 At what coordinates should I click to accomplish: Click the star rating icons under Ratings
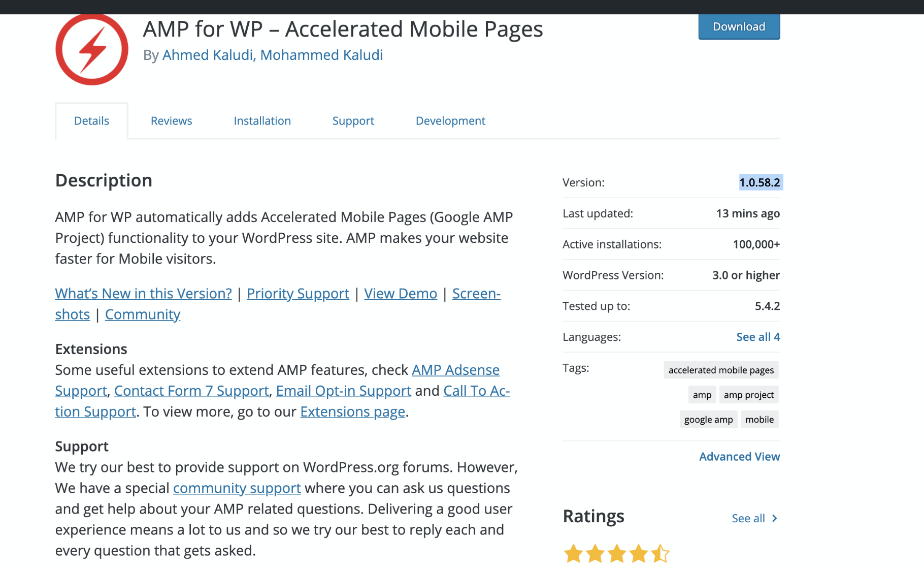click(617, 554)
